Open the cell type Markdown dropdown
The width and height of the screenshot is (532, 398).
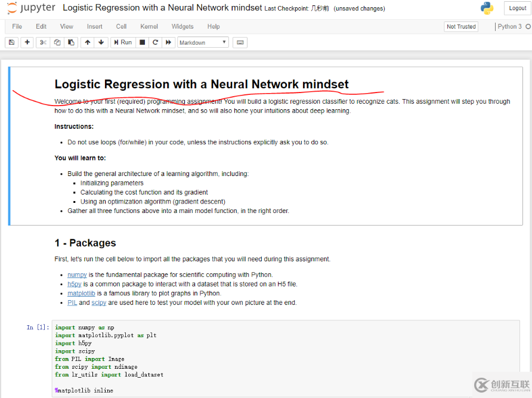coord(203,42)
